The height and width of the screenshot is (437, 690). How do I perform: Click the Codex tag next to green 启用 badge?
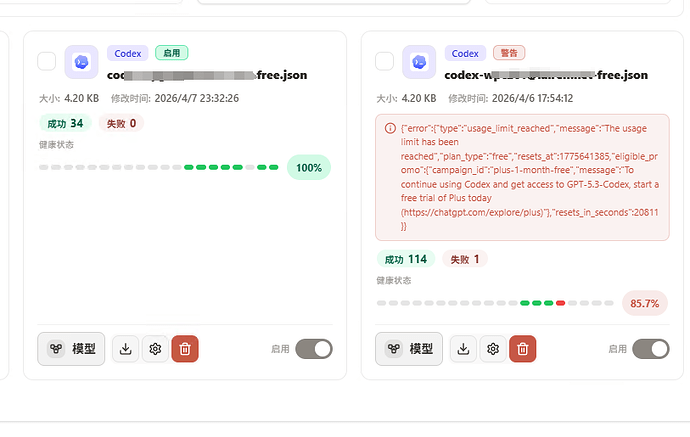pyautogui.click(x=128, y=53)
